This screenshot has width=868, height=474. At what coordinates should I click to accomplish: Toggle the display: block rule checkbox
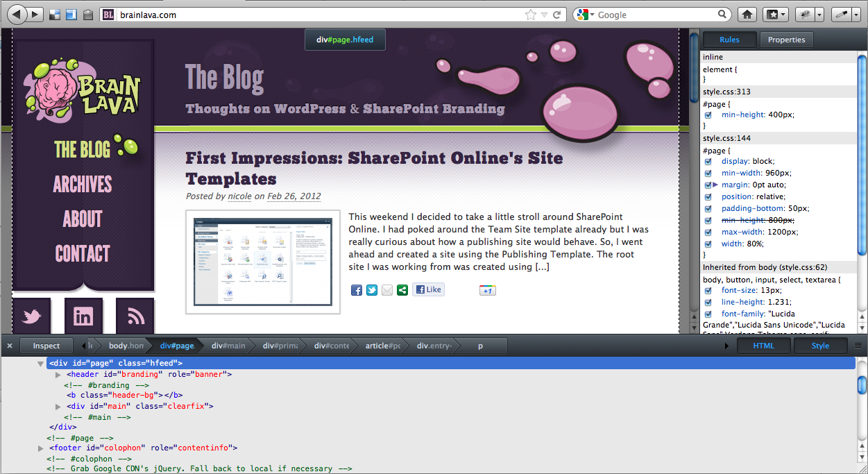click(708, 161)
